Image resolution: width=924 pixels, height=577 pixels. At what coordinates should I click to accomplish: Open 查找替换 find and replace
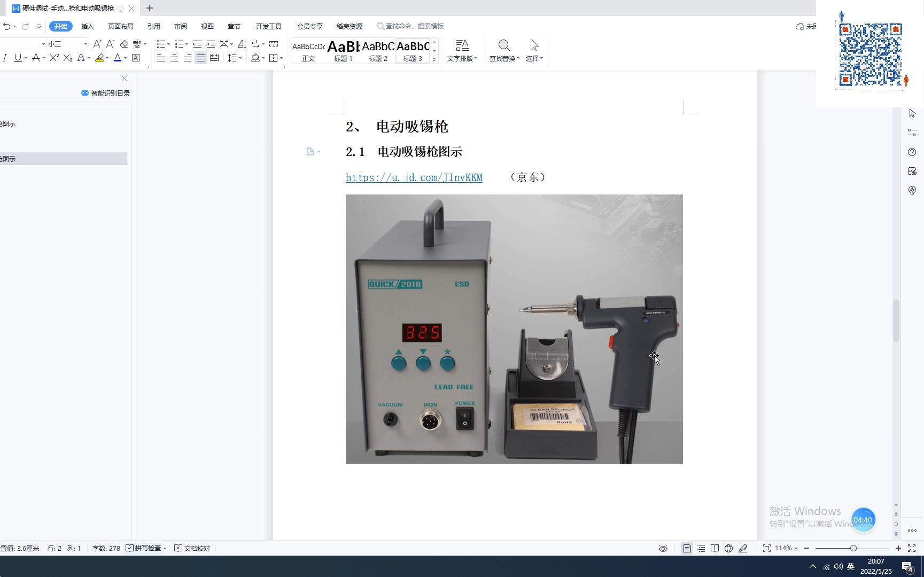tap(504, 51)
